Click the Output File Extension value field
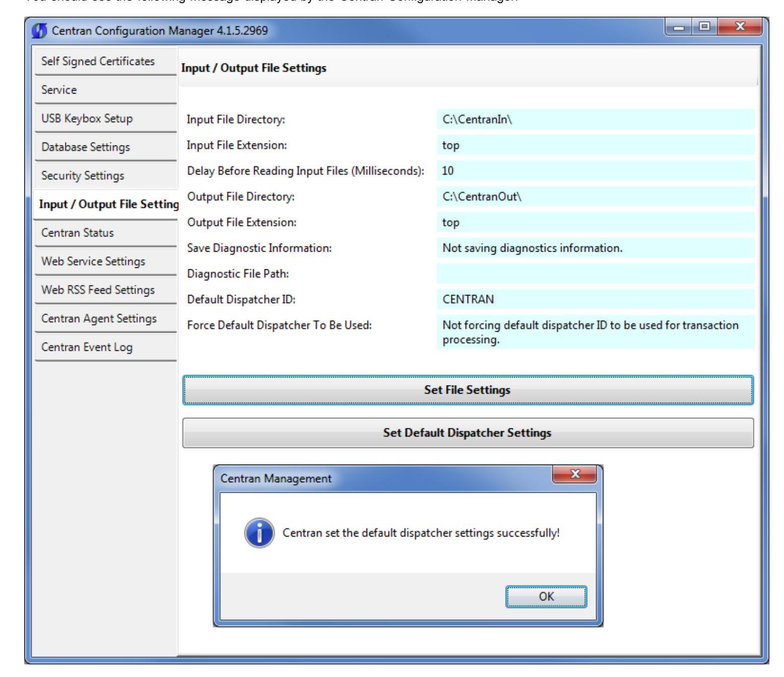Viewport: 784px width, 677px height. 596,222
